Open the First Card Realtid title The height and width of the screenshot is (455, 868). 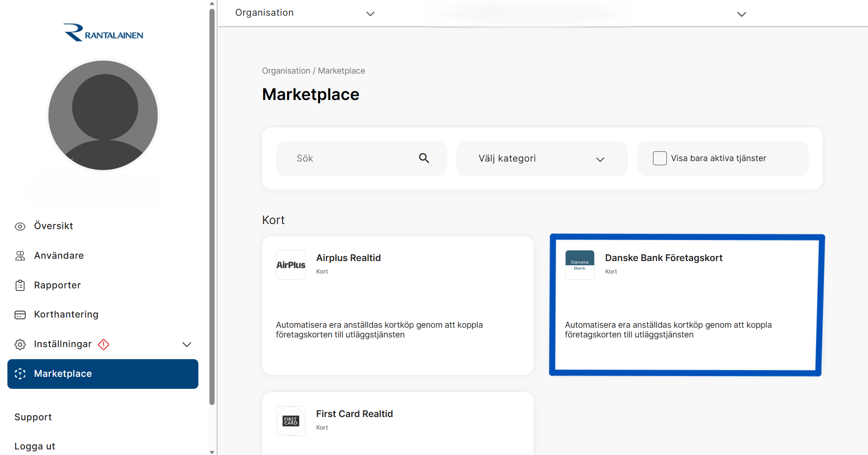[355, 414]
